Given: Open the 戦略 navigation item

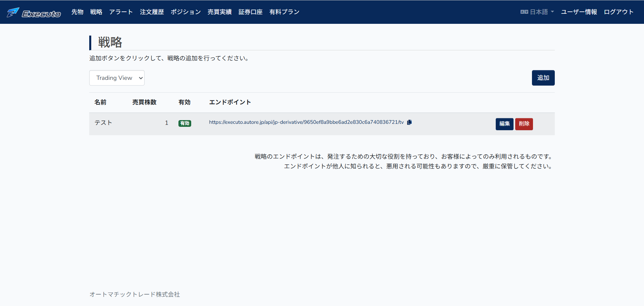Looking at the screenshot, I should tap(96, 12).
